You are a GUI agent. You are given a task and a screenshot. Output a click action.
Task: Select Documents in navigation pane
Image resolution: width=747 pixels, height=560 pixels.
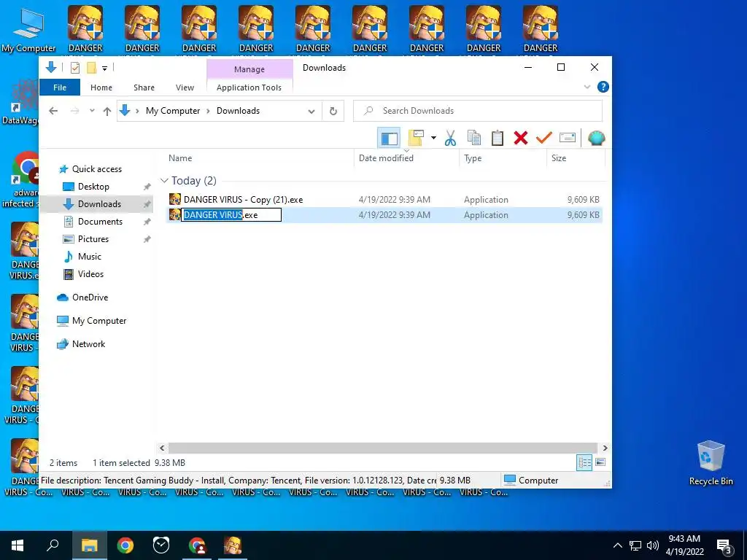(100, 222)
